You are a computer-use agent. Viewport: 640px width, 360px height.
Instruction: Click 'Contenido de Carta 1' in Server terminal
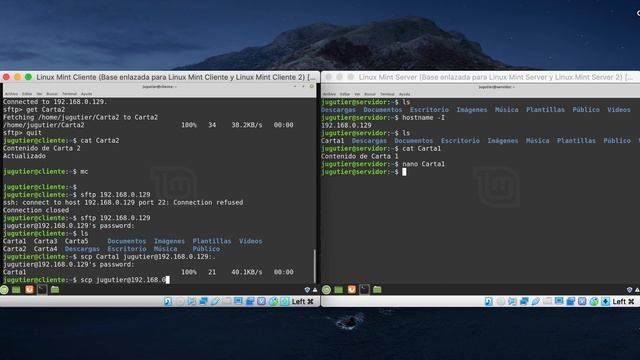click(360, 156)
